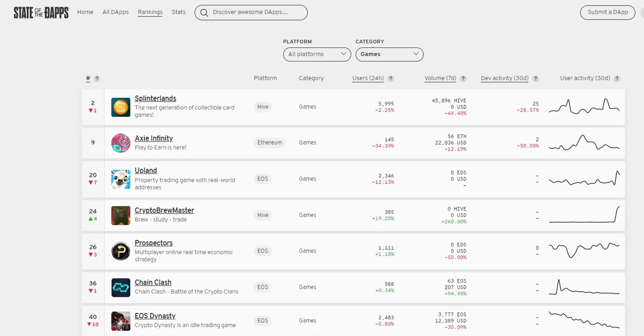Click the 1,111 users value for Prospectors
The width and height of the screenshot is (644, 336).
[x=386, y=248]
